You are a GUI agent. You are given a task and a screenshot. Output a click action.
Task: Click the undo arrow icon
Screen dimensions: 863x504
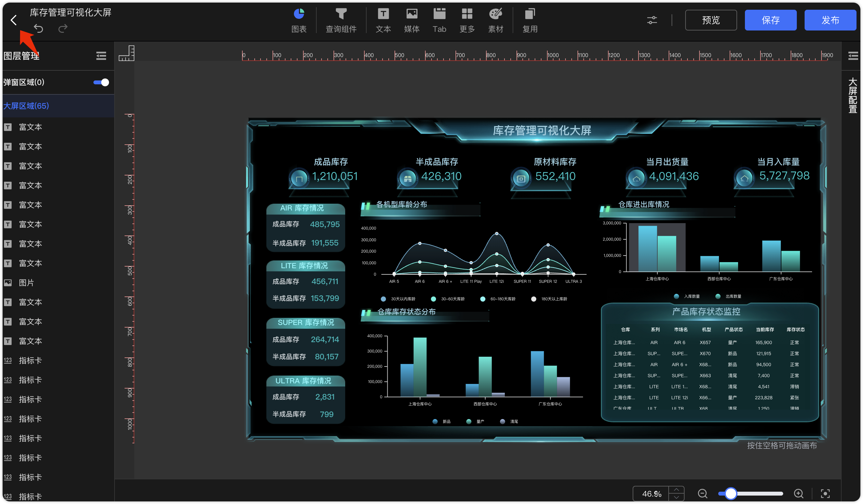click(x=38, y=29)
